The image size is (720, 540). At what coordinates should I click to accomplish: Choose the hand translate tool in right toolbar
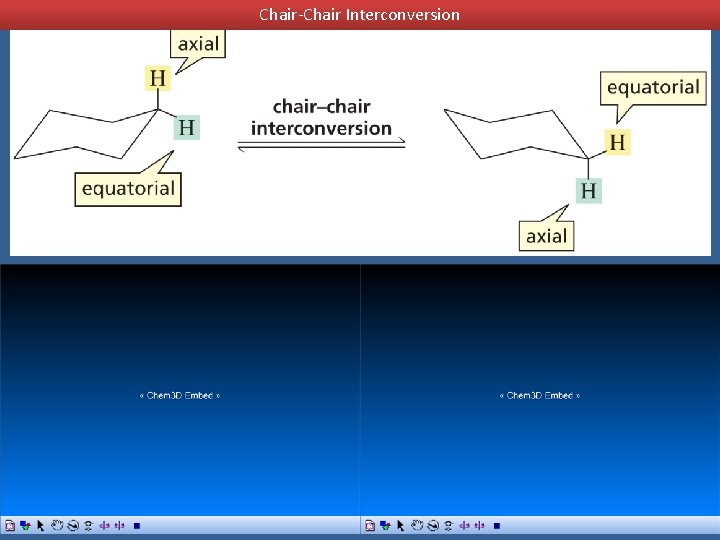point(417,525)
